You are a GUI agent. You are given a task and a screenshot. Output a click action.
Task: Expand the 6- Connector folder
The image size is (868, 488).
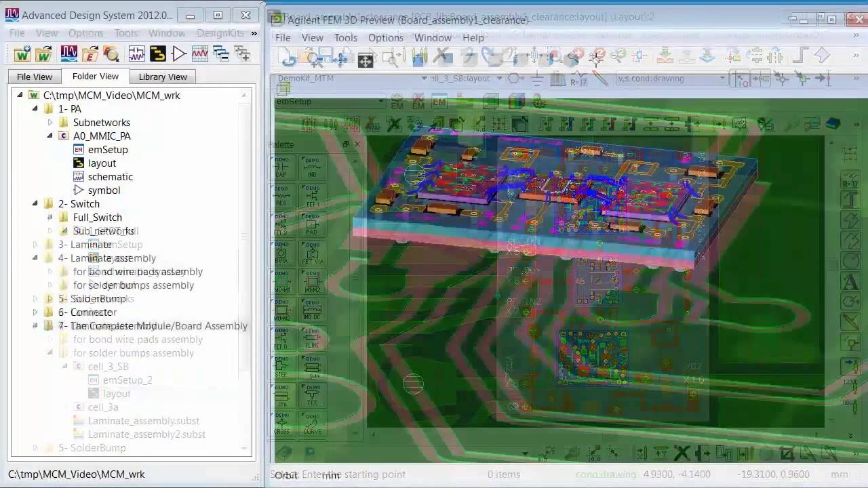tap(35, 312)
